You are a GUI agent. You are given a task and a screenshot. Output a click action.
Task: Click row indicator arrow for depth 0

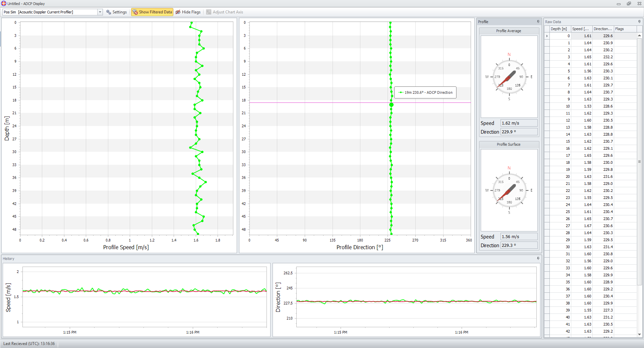tap(547, 36)
